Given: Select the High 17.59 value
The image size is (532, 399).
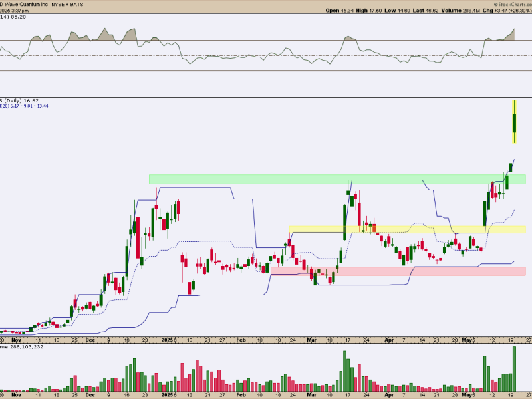Looking at the screenshot, I should click(x=369, y=11).
